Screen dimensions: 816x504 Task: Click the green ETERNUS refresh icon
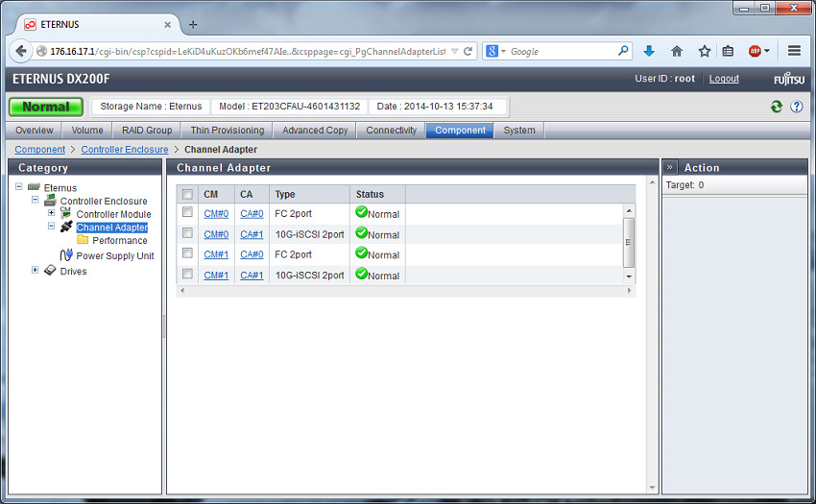pos(777,107)
